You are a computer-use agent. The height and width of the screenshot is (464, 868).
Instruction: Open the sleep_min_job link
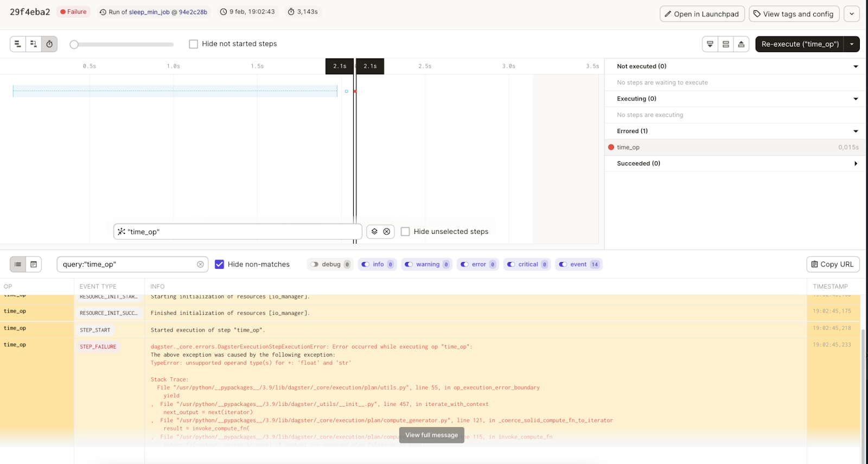point(149,12)
